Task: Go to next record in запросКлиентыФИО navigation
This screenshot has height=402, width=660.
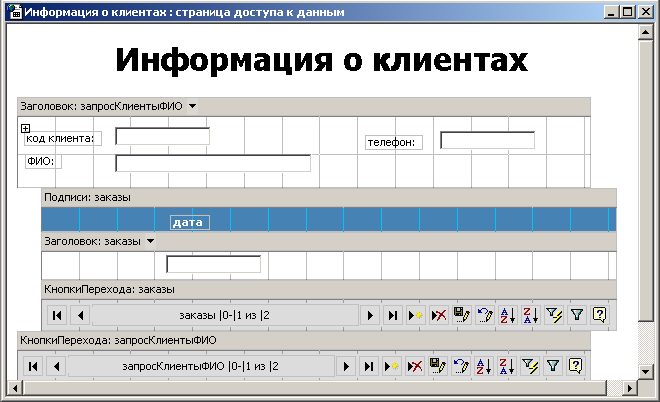Action: pyautogui.click(x=346, y=366)
